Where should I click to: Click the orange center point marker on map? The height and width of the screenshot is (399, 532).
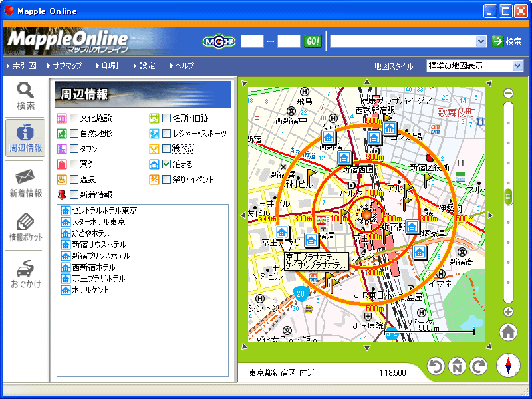pos(366,214)
